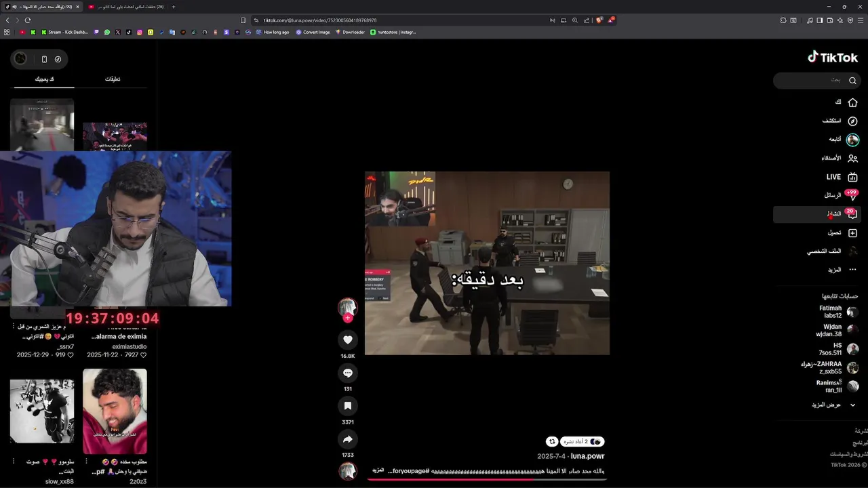Click the slashed-circle icon in floating pill
Viewport: 868px width, 488px height.
pos(58,59)
